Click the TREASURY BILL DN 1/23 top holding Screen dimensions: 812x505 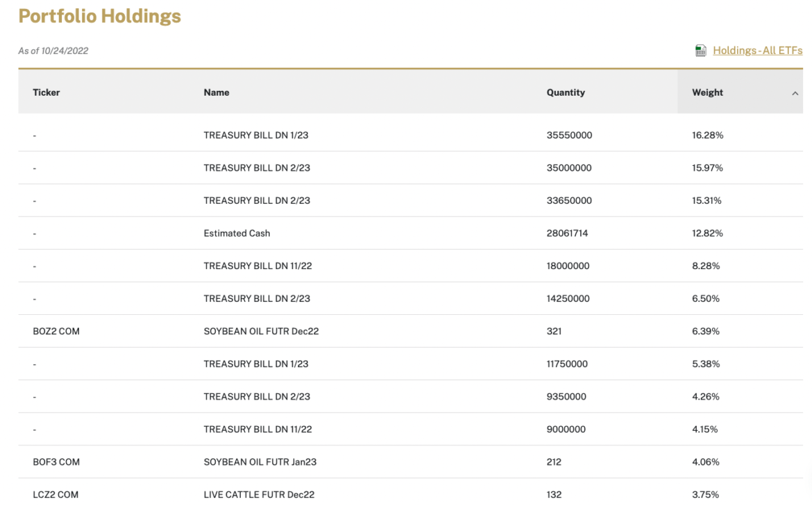(x=260, y=135)
